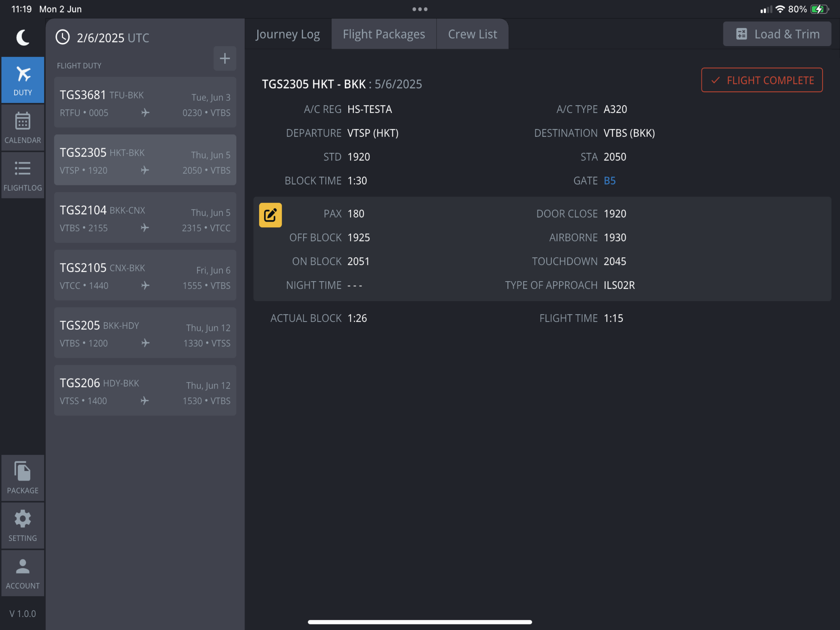Edit journey log with yellow pencil icon
Viewport: 840px width, 630px height.
270,215
